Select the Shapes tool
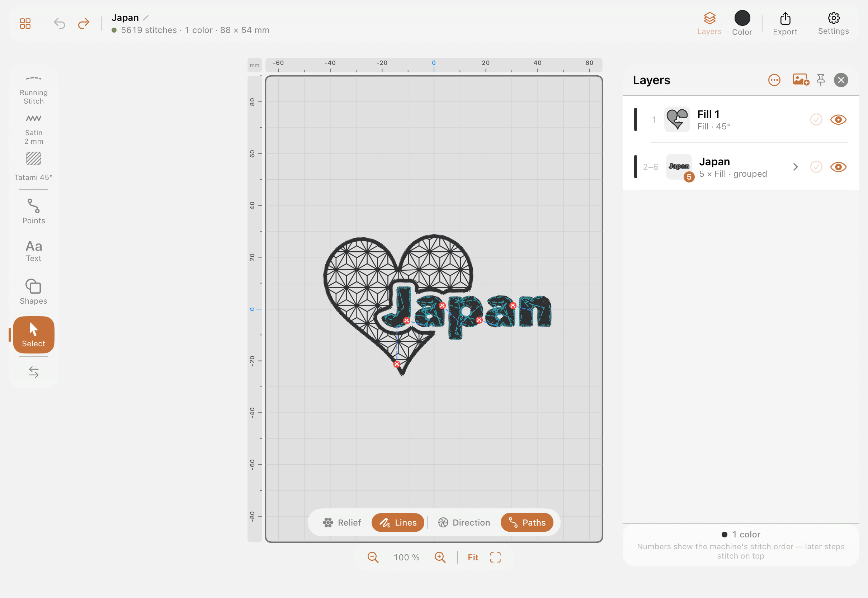The height and width of the screenshot is (598, 868). tap(33, 291)
